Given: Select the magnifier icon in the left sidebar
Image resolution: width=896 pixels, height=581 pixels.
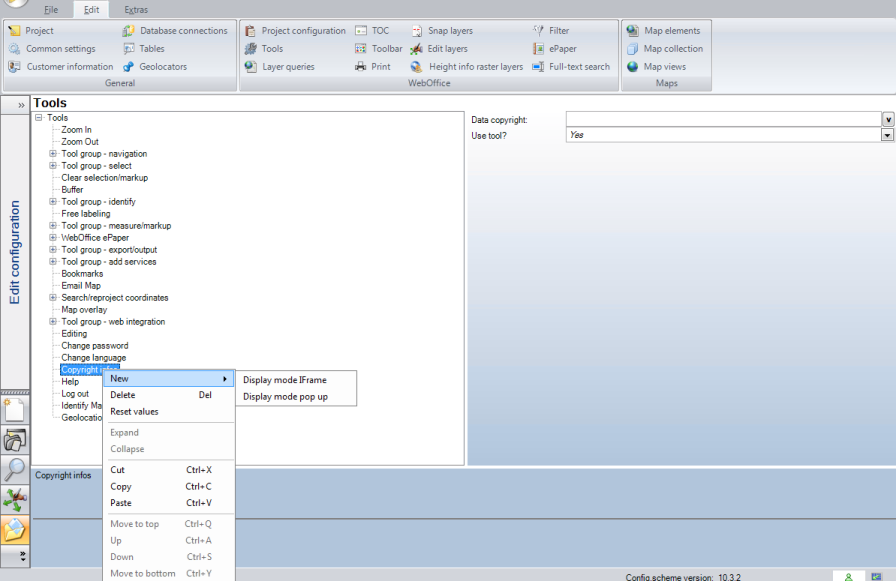Looking at the screenshot, I should [x=15, y=470].
